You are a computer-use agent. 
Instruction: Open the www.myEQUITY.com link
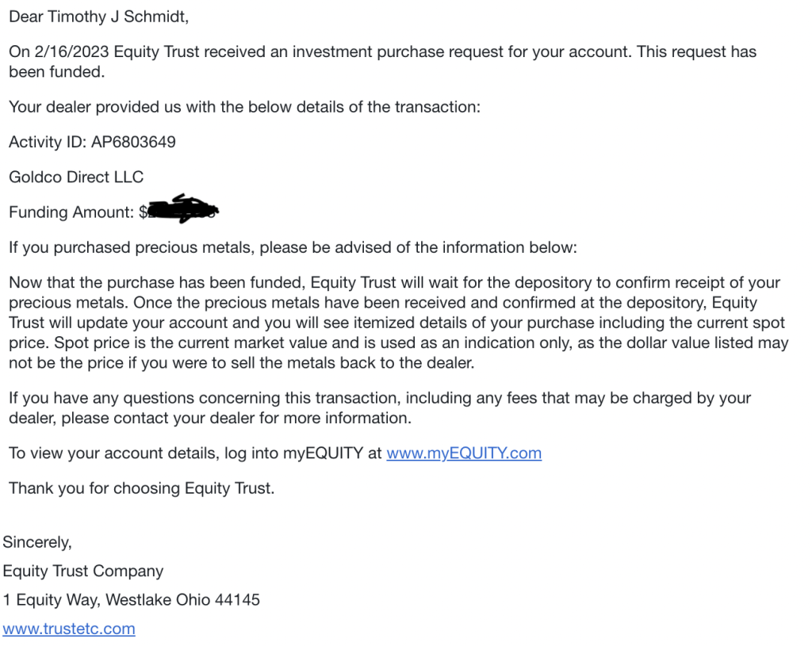tap(464, 453)
